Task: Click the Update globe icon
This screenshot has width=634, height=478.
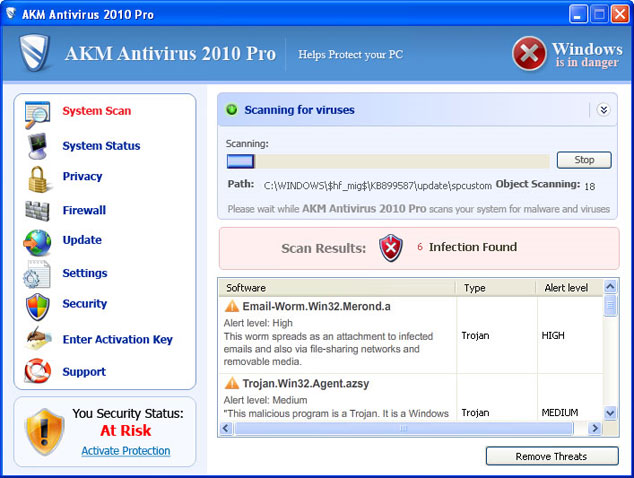Action: pyautogui.click(x=37, y=242)
